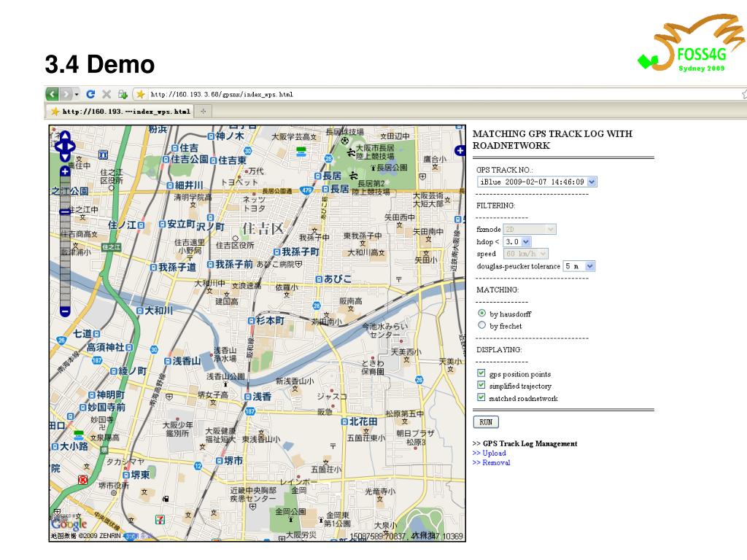
Task: Click the RUN button
Action: [486, 422]
